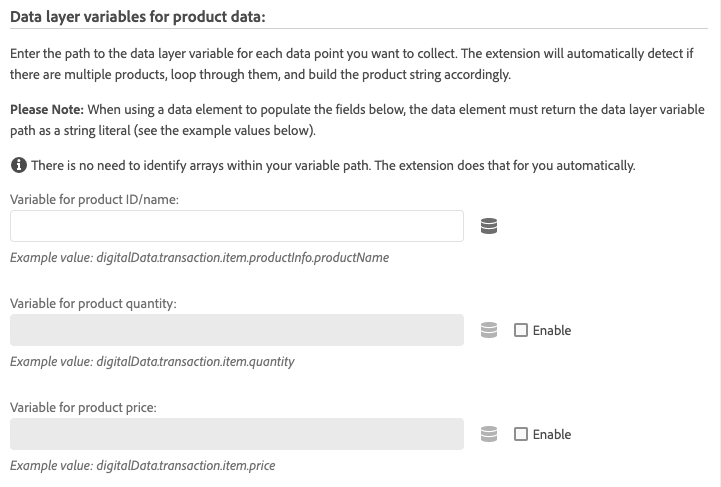Viewport: 721px width, 487px height.
Task: Click the 'Variable for product price' label
Action: pos(83,407)
